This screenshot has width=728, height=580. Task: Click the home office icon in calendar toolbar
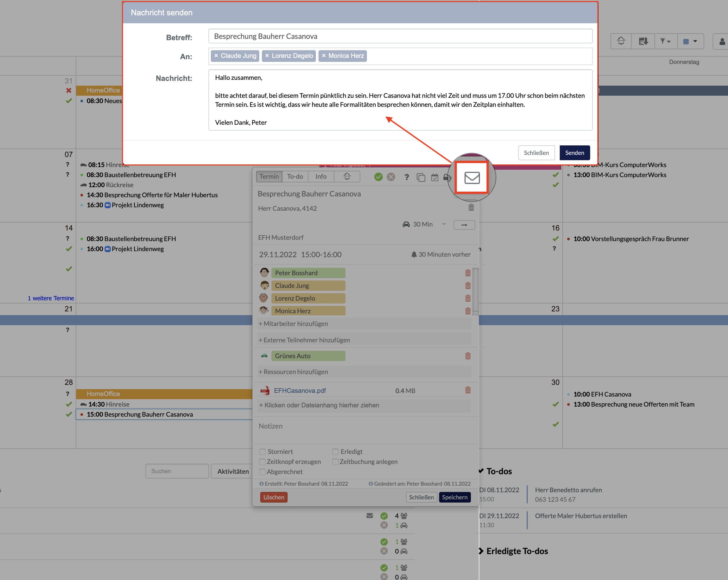pos(621,41)
